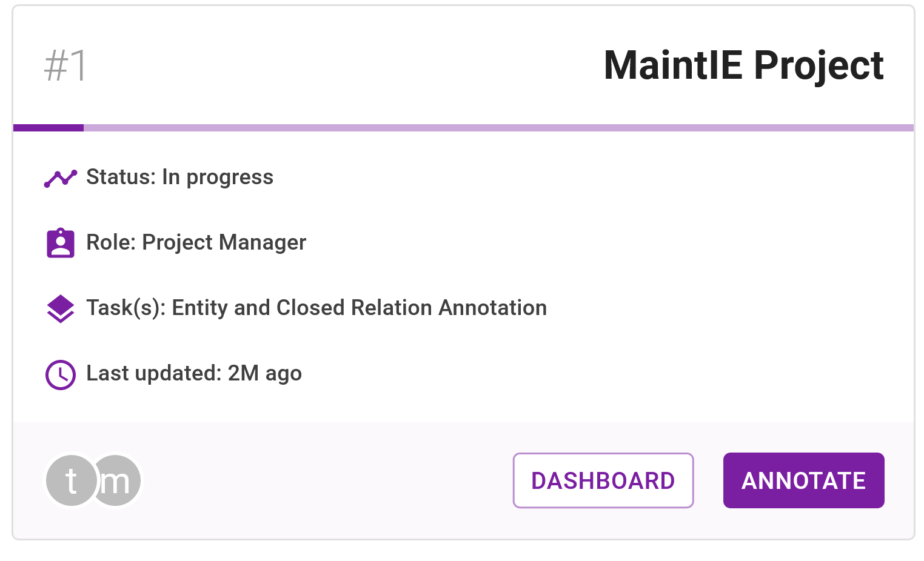
Task: Click blank header area between #1 and title
Action: pyautogui.click(x=346, y=65)
